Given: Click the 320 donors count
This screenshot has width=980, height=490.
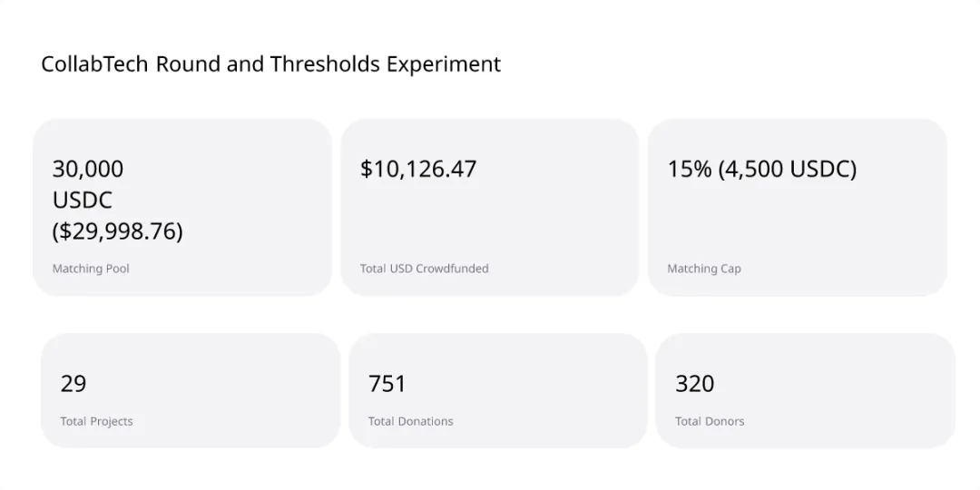Looking at the screenshot, I should click(695, 384).
